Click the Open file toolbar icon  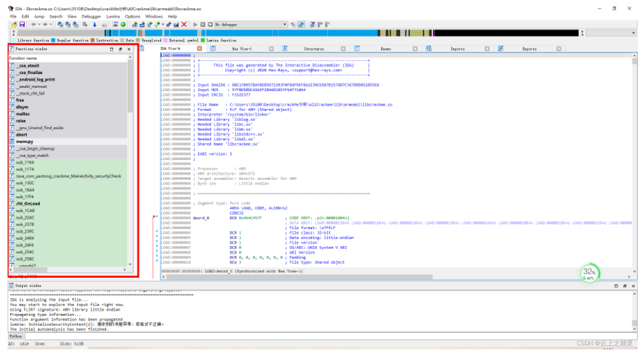click(15, 25)
